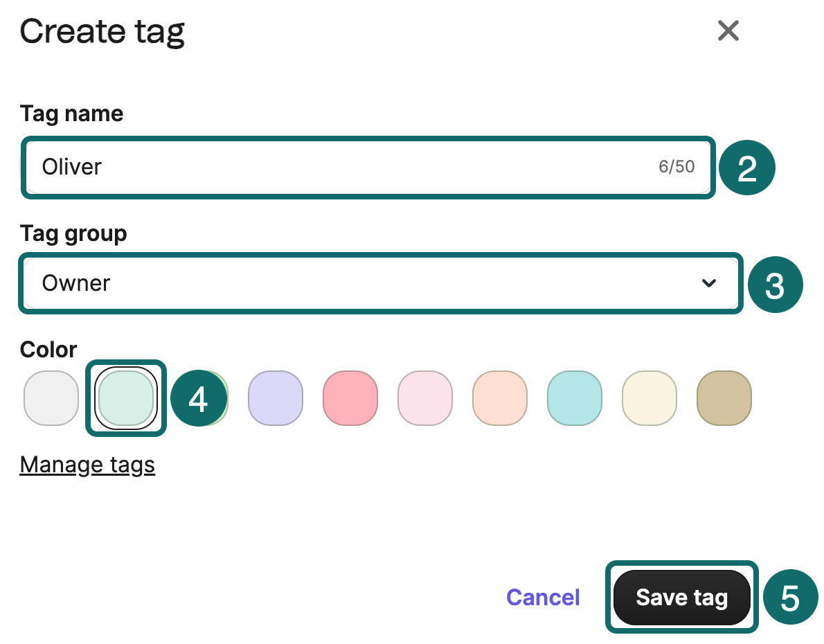The width and height of the screenshot is (824, 644).
Task: Change the selected tag group from Owner
Action: 381,283
